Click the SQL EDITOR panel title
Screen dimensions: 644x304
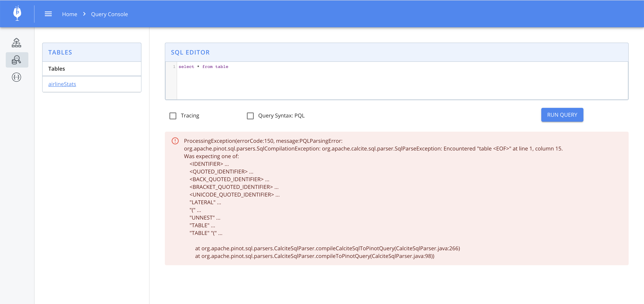tap(190, 52)
